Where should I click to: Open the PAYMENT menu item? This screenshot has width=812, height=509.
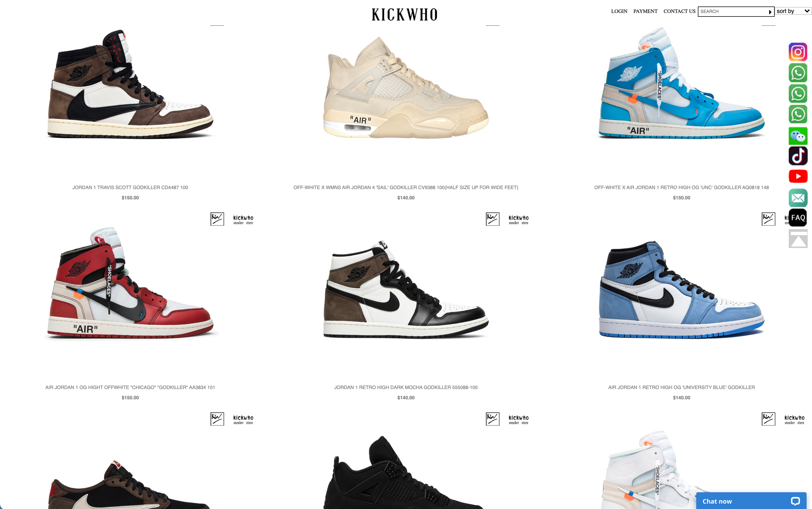click(x=645, y=11)
